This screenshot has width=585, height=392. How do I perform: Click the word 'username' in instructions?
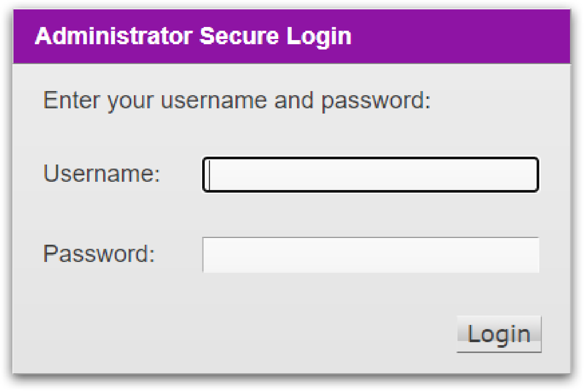point(213,100)
